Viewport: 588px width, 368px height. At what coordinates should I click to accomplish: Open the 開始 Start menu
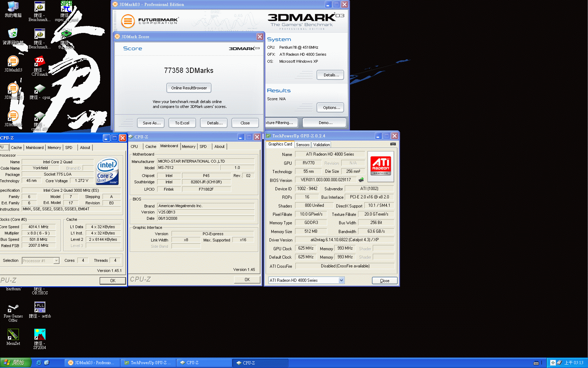click(x=16, y=363)
